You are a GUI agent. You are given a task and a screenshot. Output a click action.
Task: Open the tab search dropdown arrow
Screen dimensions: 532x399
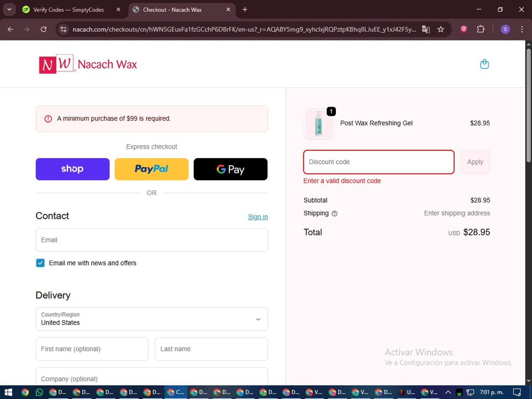9,10
